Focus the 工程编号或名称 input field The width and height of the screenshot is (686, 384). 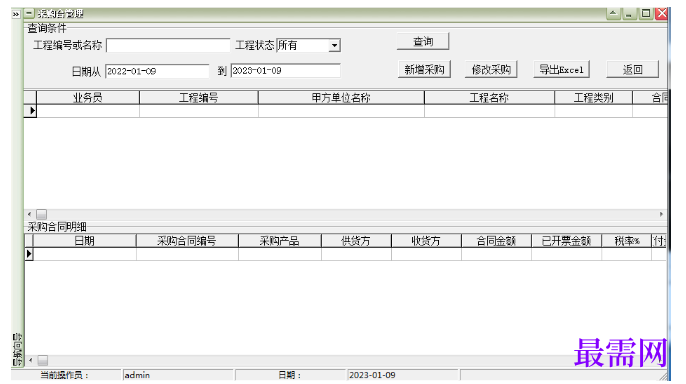168,45
